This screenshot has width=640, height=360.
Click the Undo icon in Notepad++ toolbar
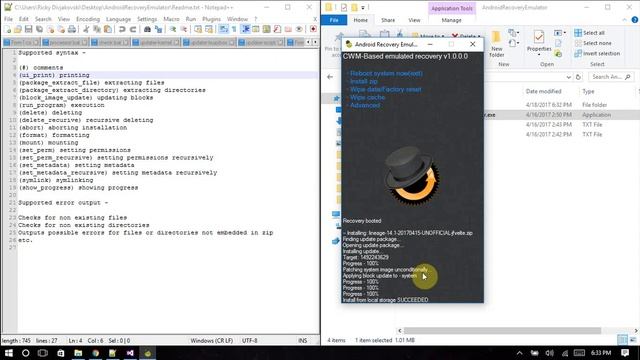pos(122,29)
